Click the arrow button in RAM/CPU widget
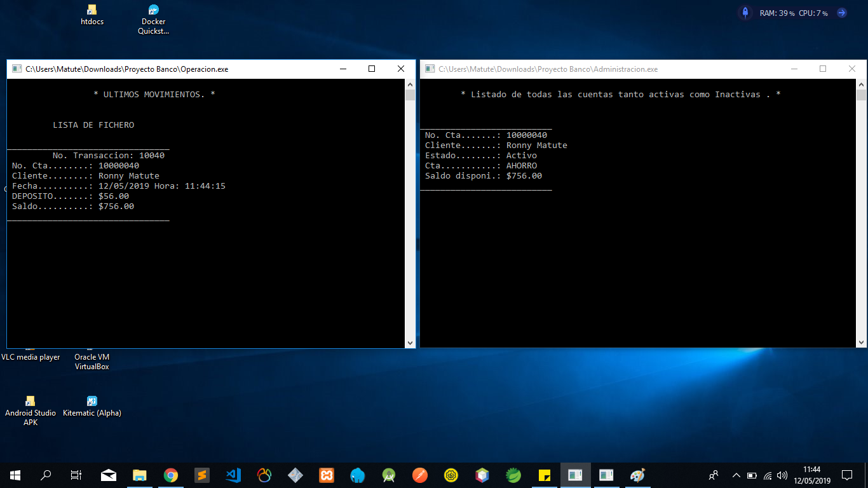This screenshot has width=868, height=488. (x=841, y=13)
